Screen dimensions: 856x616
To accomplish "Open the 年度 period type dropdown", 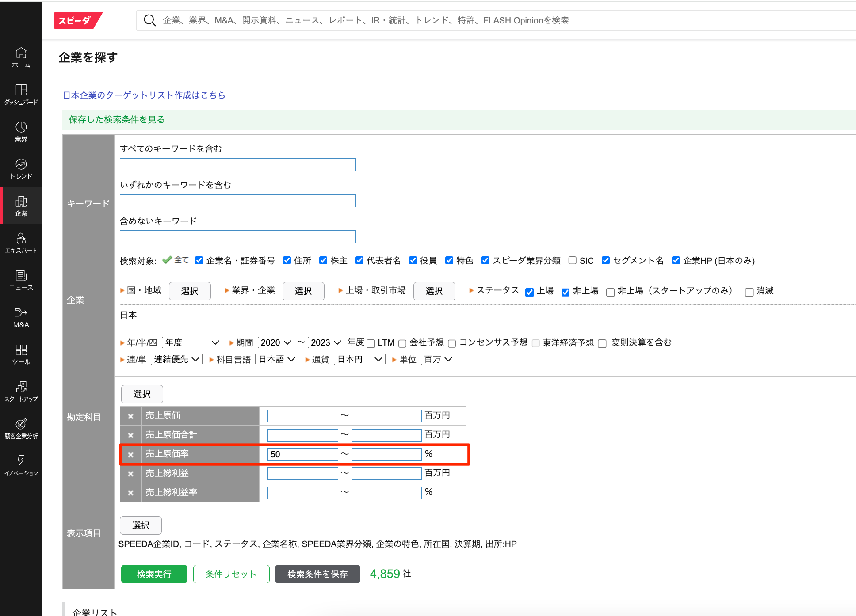I will [192, 342].
